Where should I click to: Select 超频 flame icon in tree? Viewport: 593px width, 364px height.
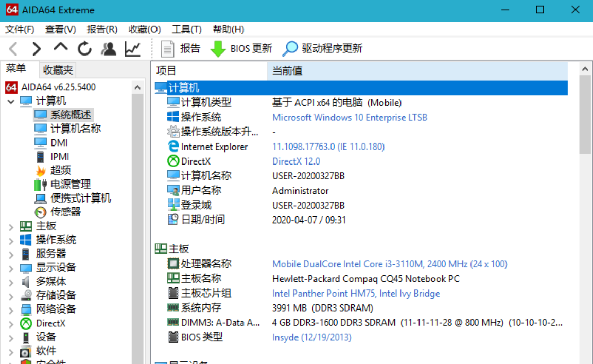pos(41,170)
